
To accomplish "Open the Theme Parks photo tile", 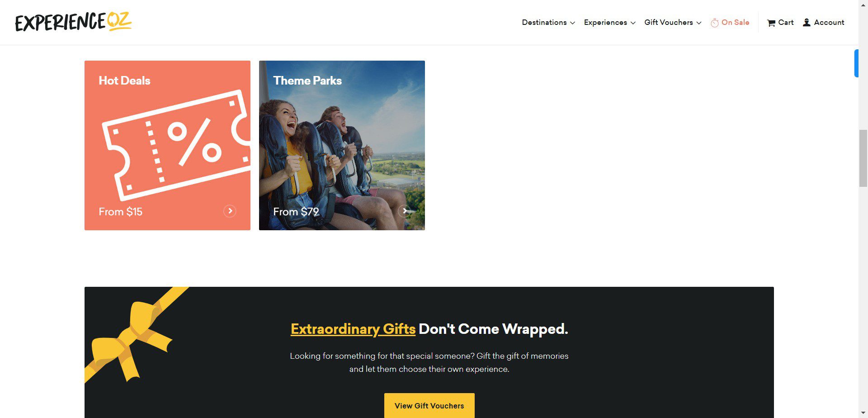I will pos(342,145).
